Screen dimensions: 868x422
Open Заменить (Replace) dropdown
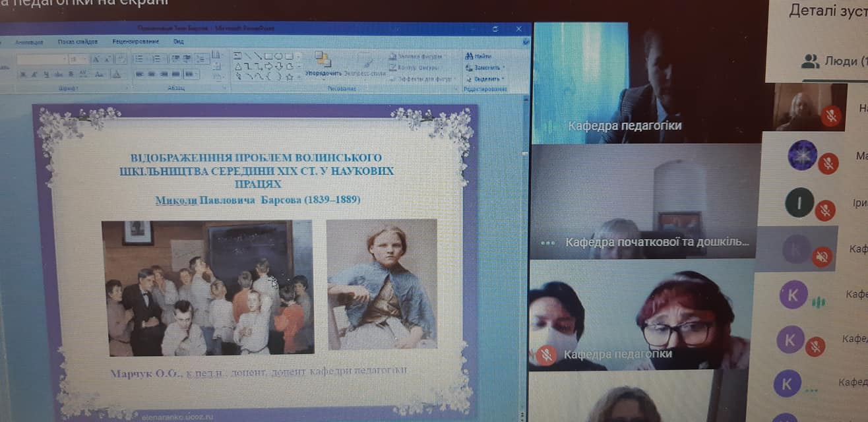485,67
